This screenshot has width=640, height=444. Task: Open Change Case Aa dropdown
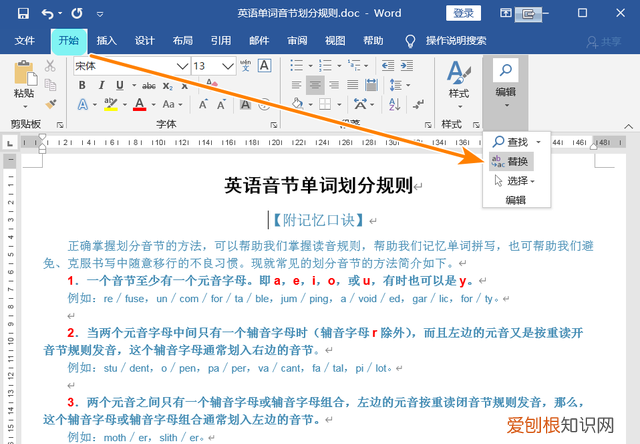tap(172, 104)
